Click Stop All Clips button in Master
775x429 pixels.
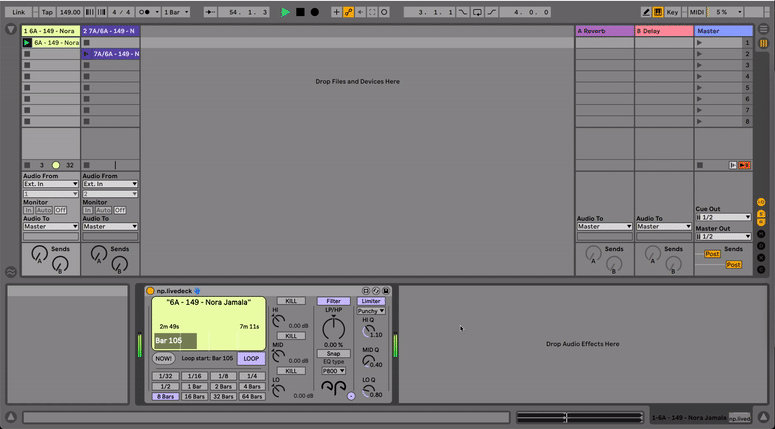[700, 166]
